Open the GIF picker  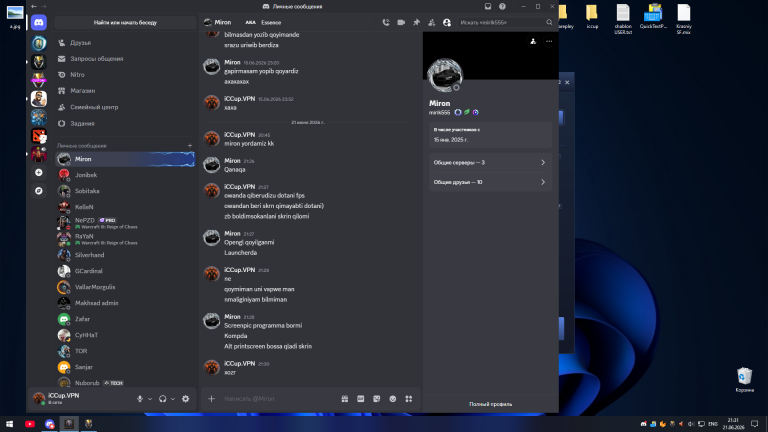(x=360, y=399)
